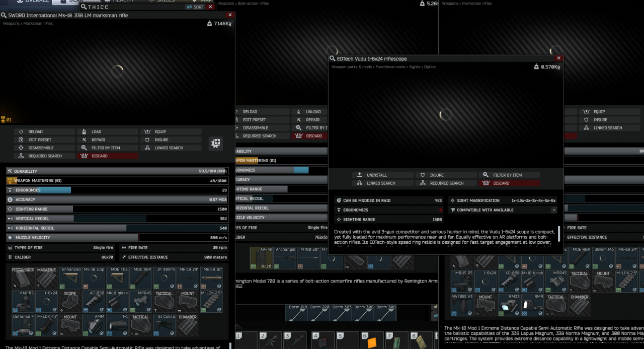Screen dimensions: 644x349
Task: Close the EOTech Vudu riflescope window
Action: pyautogui.click(x=558, y=58)
